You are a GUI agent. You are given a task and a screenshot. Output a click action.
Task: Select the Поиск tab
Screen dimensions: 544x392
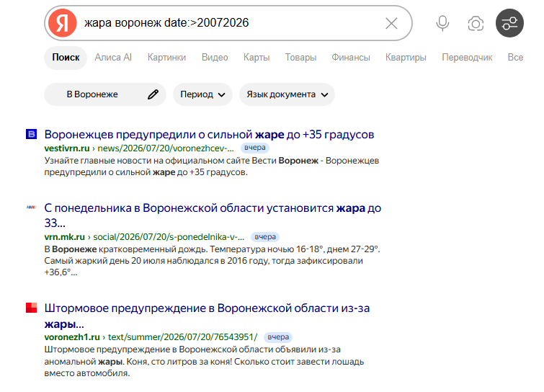tap(66, 58)
